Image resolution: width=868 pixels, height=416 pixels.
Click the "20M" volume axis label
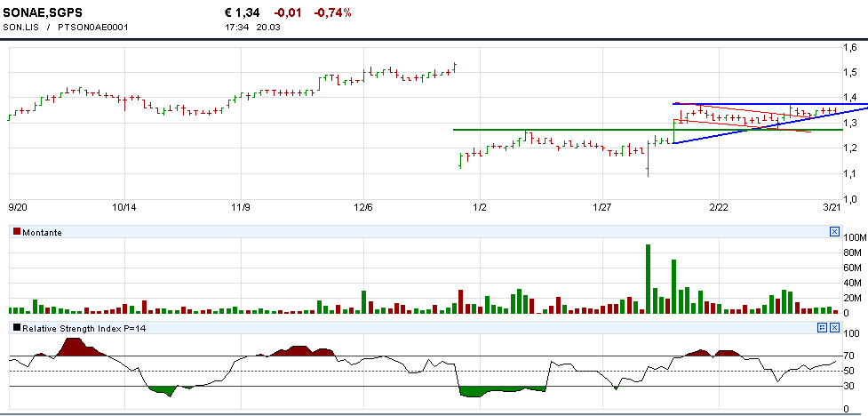(853, 298)
